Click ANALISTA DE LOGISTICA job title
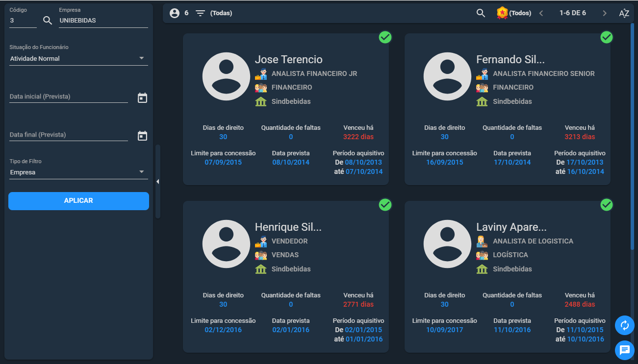Viewport: 638px width, 364px height. click(533, 241)
